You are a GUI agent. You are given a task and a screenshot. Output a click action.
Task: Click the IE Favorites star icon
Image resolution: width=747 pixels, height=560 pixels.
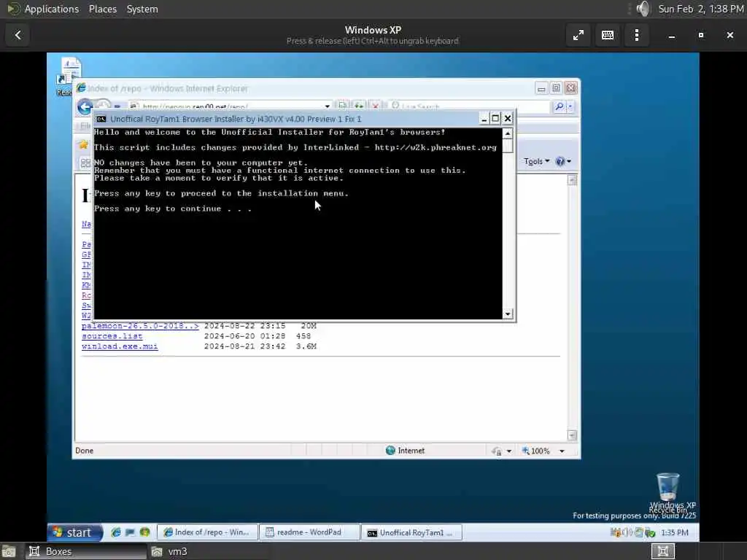point(84,144)
